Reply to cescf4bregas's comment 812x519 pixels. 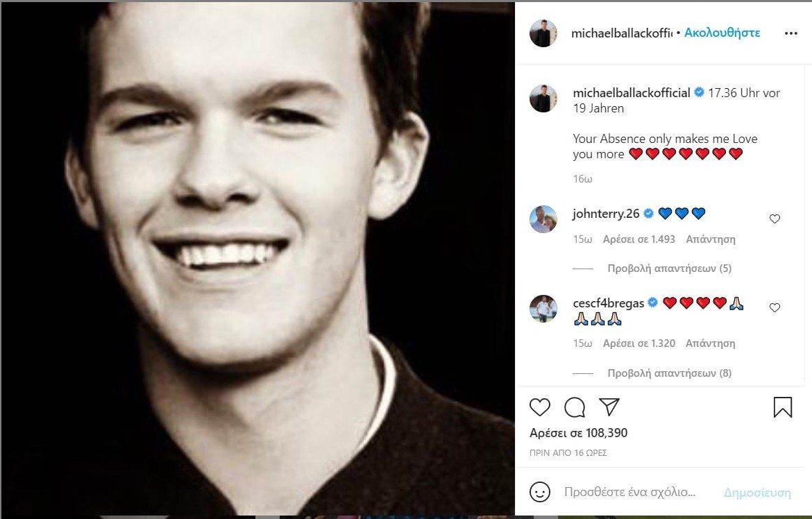point(710,343)
